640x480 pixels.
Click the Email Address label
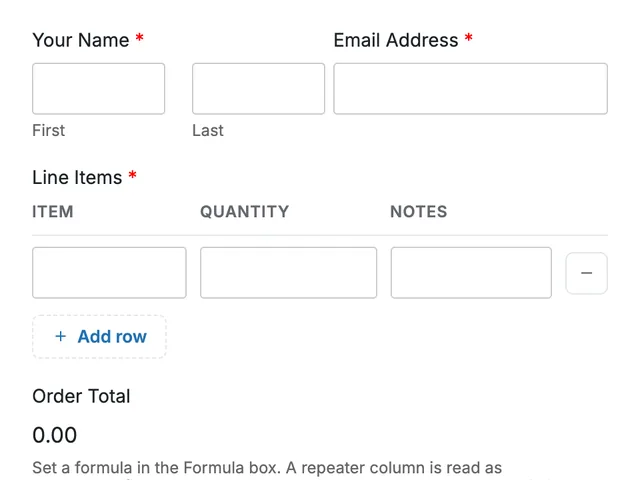(396, 40)
